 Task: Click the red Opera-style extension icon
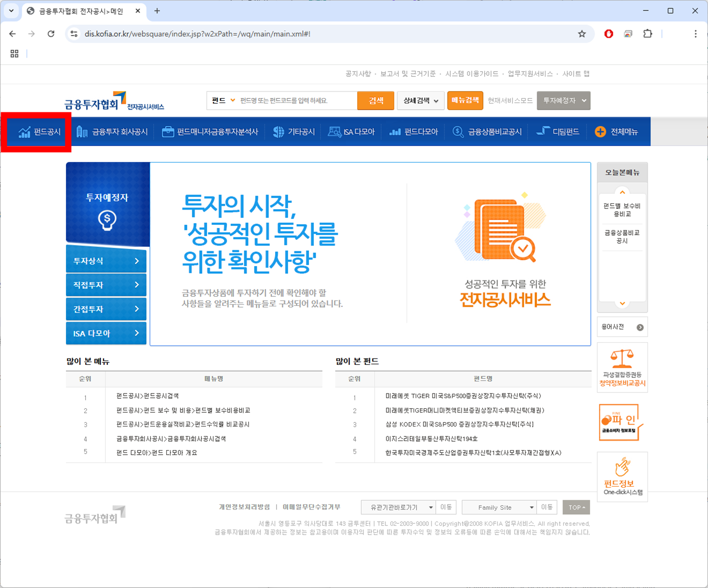(609, 34)
